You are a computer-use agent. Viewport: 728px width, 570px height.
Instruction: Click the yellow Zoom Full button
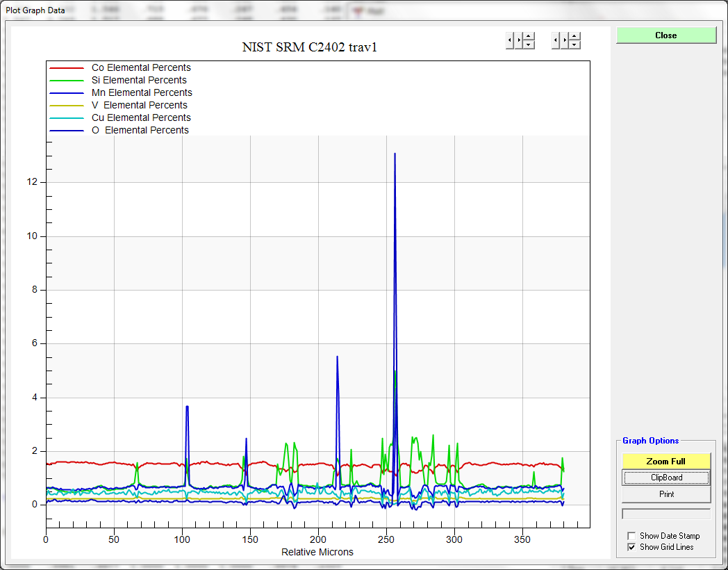click(665, 461)
